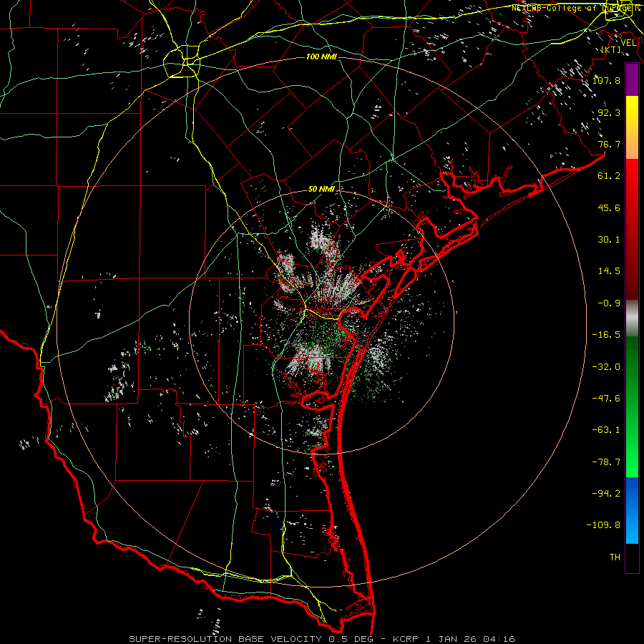
Task: Click the yellow-orange segment of the color bar
Action: pyautogui.click(x=632, y=127)
